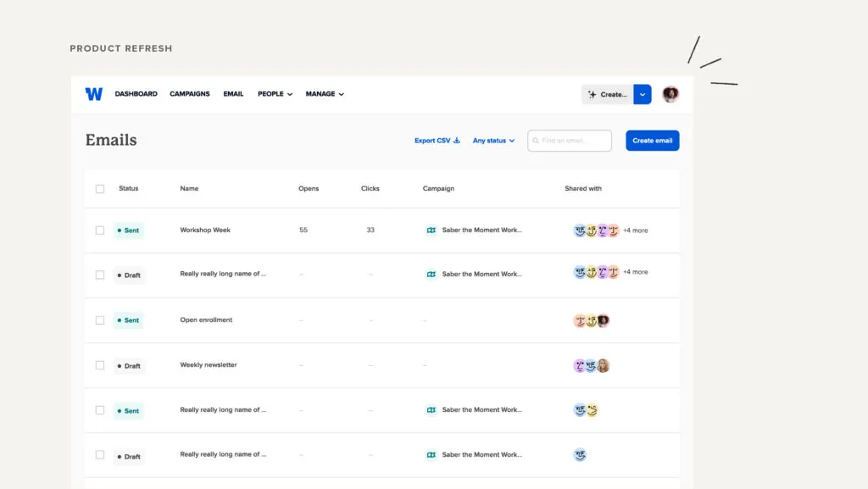This screenshot has height=489, width=868.
Task: Expand the Manage menu
Action: [325, 94]
